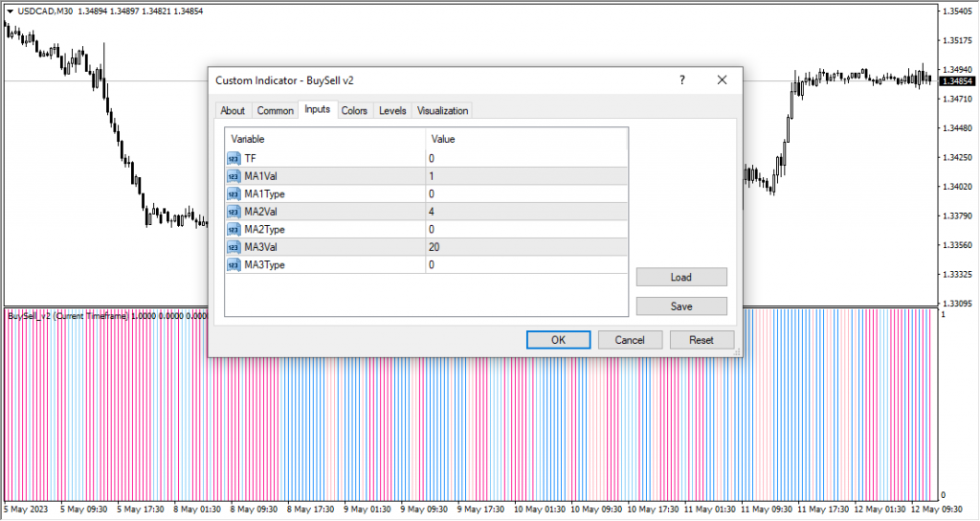Select the MA2Val value cell showing 4
The height and width of the screenshot is (521, 980).
[x=526, y=212]
